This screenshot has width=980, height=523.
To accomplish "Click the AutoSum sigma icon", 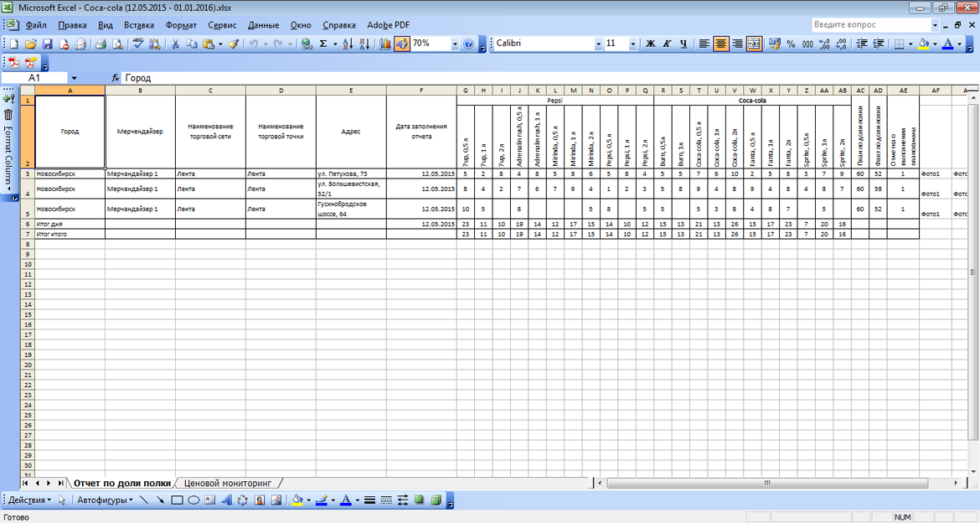I will tap(322, 44).
